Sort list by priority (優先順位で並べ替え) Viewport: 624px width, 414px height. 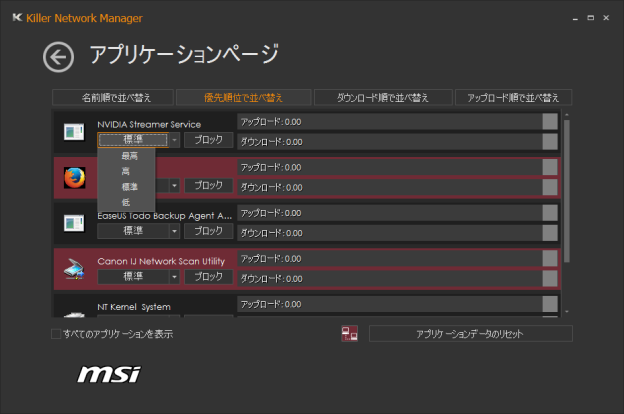coord(243,98)
